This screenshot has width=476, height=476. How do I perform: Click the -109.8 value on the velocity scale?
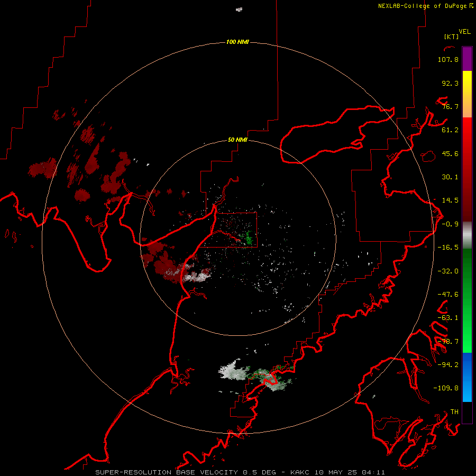pyautogui.click(x=446, y=388)
